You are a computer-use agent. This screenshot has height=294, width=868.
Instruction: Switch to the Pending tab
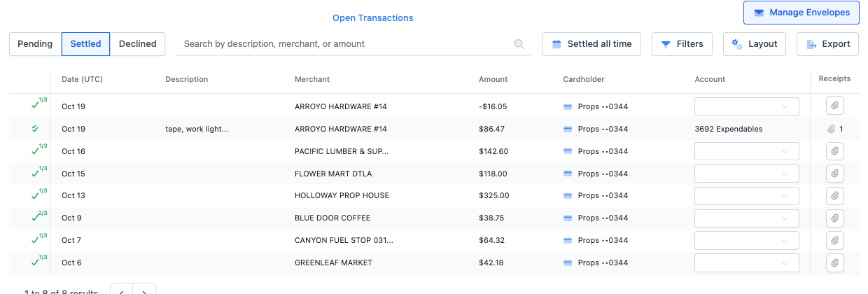tap(35, 44)
